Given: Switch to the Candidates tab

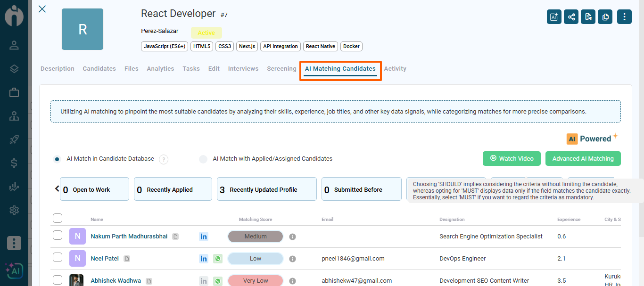Looking at the screenshot, I should coord(99,69).
